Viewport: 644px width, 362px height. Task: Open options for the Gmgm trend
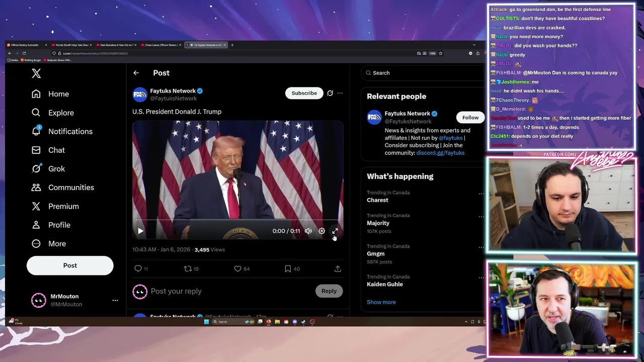pyautogui.click(x=481, y=247)
